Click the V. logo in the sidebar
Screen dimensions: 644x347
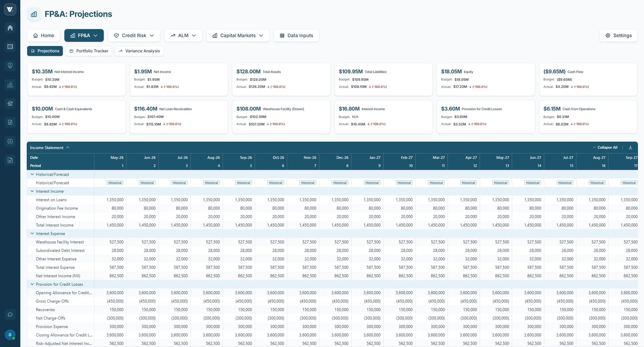click(x=10, y=10)
